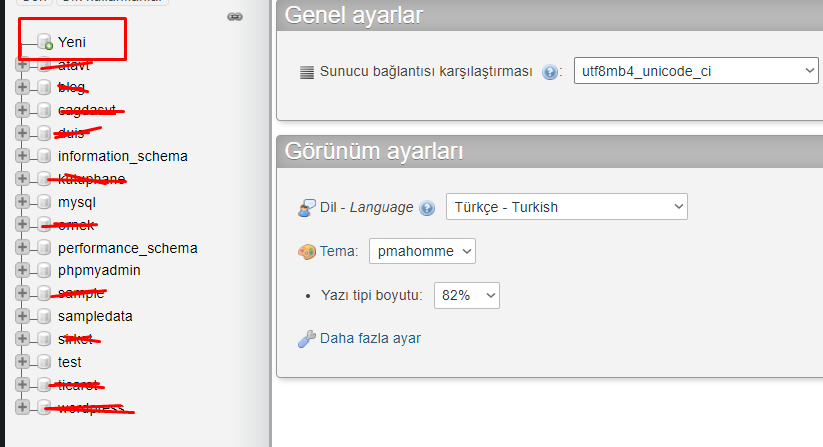Select the test database in tree
This screenshot has width=823, height=447.
70,362
